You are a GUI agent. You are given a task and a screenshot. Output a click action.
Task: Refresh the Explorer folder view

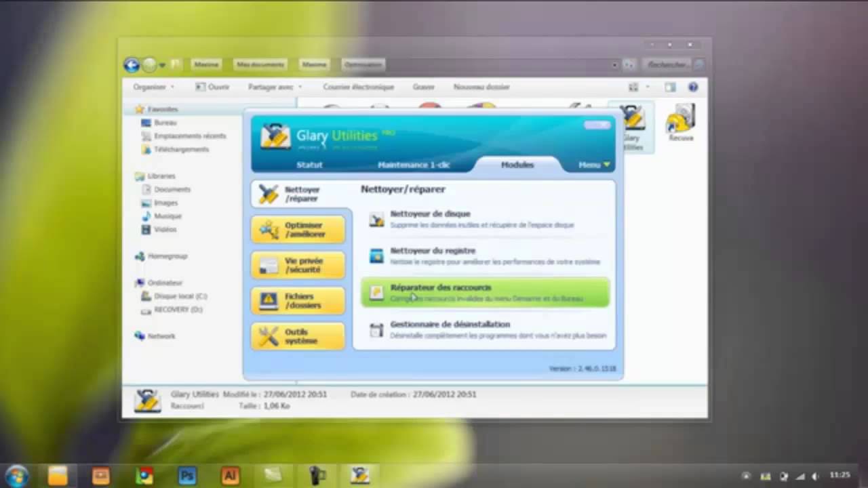click(x=629, y=65)
